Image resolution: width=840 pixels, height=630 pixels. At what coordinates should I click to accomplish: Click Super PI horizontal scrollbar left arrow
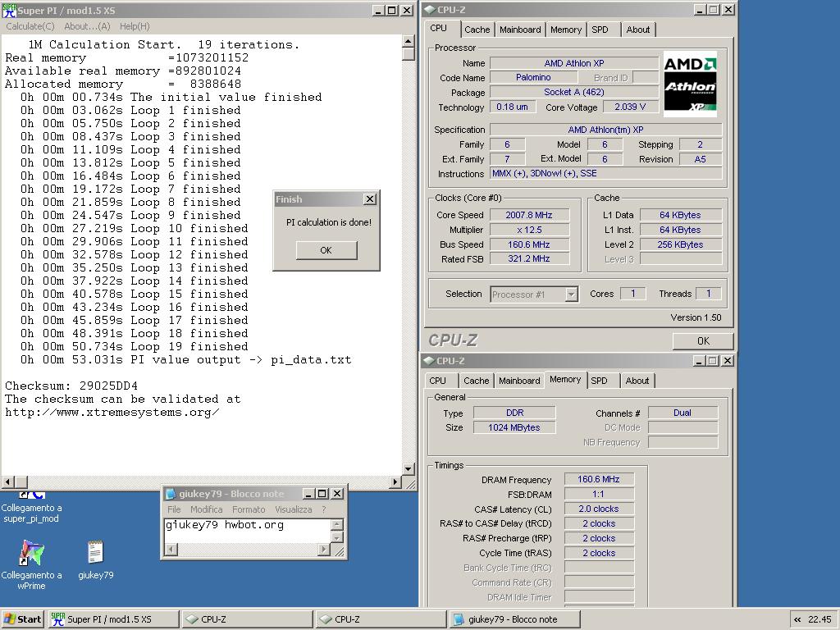pyautogui.click(x=7, y=482)
